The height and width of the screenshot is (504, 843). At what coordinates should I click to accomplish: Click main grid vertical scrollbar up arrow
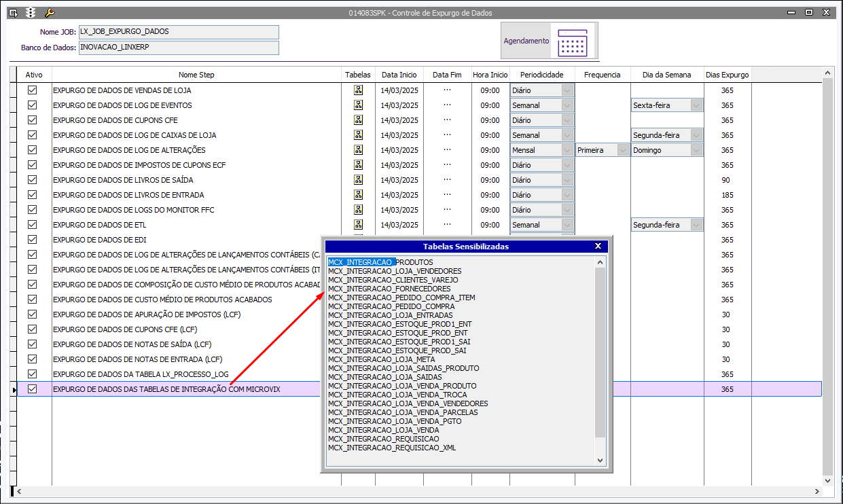827,72
